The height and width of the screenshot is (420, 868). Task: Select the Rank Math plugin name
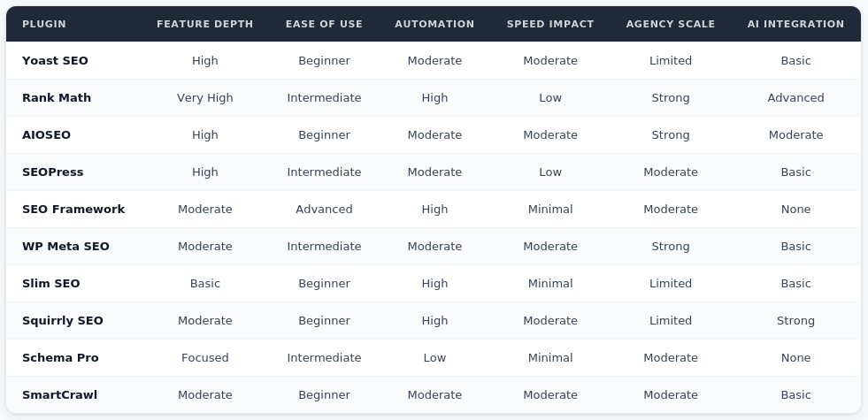coord(57,97)
